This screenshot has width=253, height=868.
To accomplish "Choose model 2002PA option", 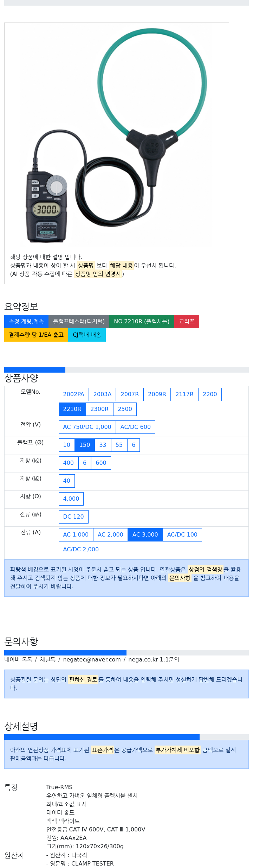I will [74, 394].
